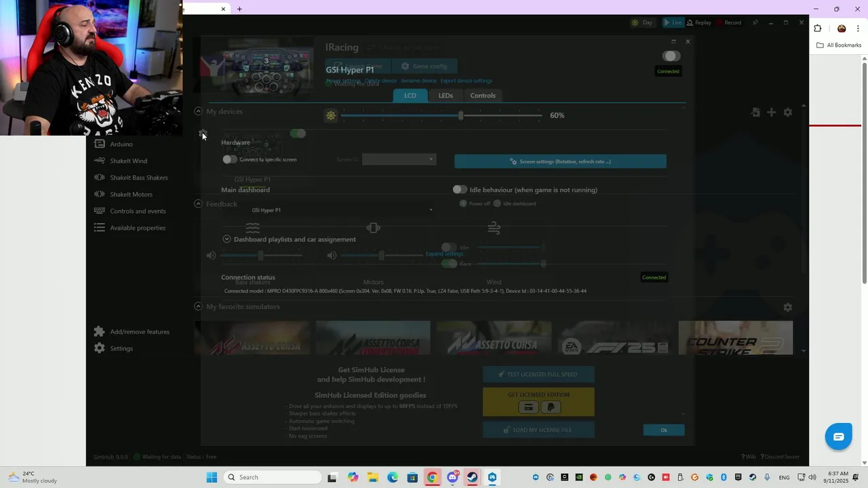Open Windows Start menu
868x488 pixels.
[x=212, y=477]
